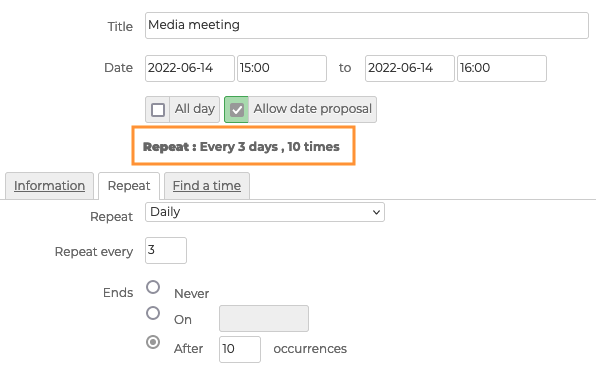Select the After occurrences radio button
The image size is (596, 374).
pyautogui.click(x=153, y=342)
